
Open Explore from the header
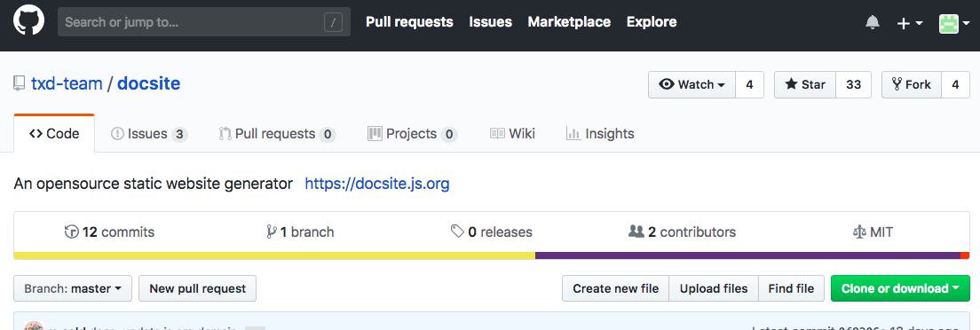tap(652, 22)
